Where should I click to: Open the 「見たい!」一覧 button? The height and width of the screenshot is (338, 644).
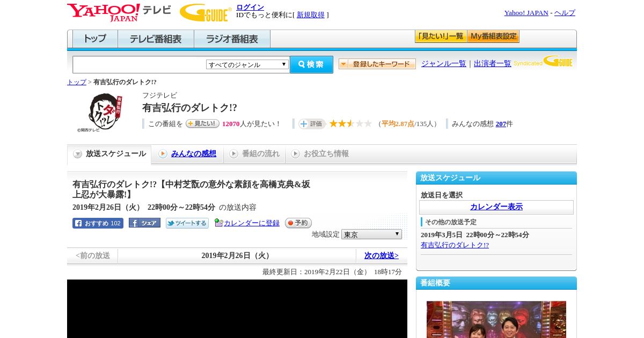441,36
